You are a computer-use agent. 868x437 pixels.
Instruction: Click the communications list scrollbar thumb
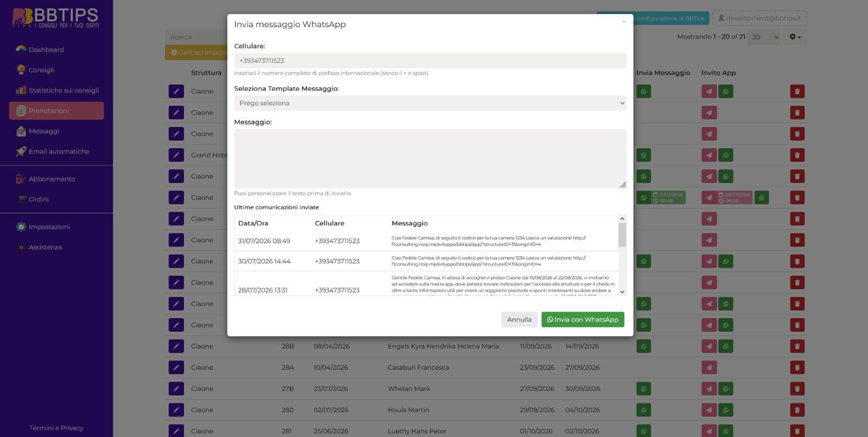(622, 235)
